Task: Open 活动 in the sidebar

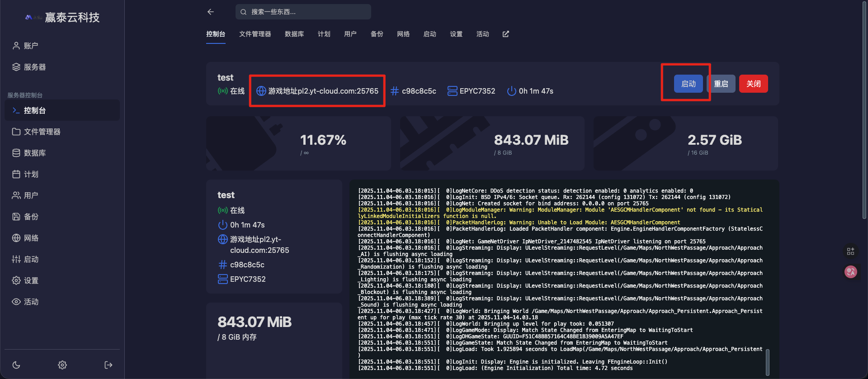Action: [31, 302]
